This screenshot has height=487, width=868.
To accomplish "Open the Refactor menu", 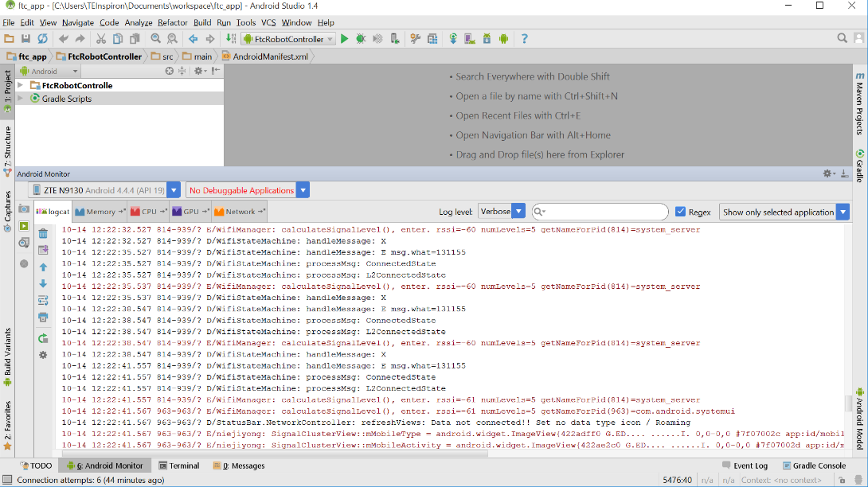I will [172, 23].
